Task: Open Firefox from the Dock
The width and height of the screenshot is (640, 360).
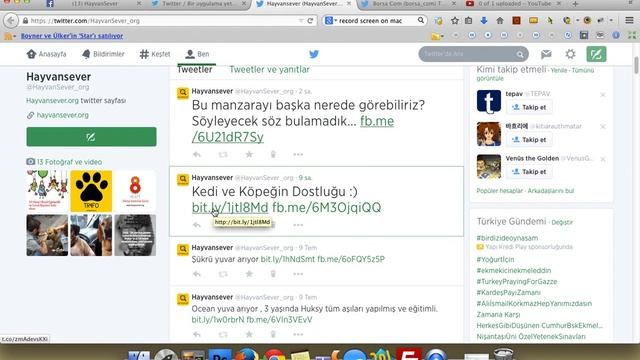Action: 247,355
